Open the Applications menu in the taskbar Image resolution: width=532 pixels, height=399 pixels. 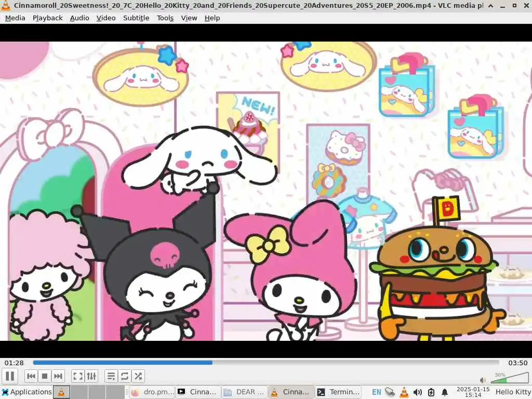tap(26, 392)
